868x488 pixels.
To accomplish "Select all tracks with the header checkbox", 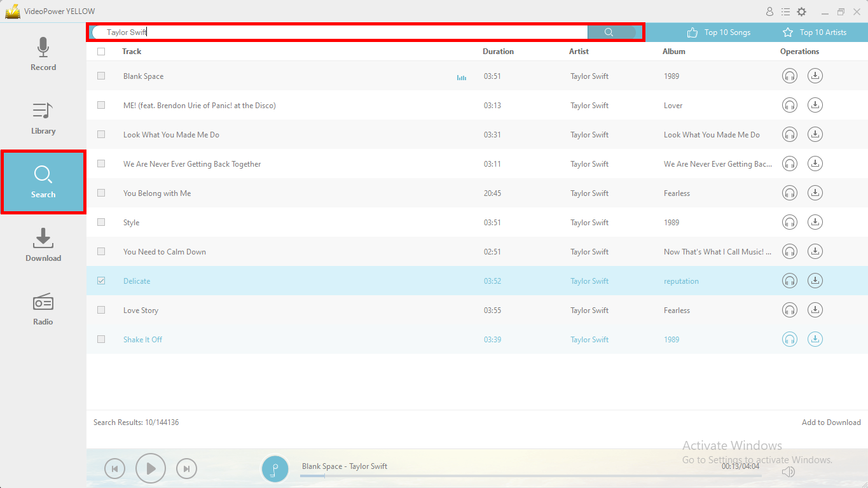I will (100, 52).
